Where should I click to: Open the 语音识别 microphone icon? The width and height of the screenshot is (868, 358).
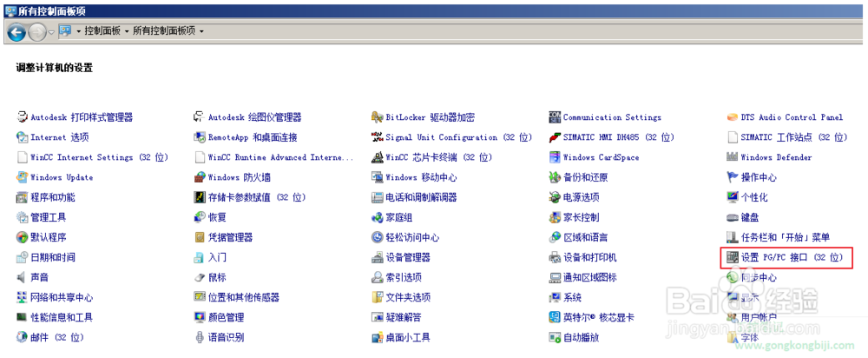click(200, 337)
